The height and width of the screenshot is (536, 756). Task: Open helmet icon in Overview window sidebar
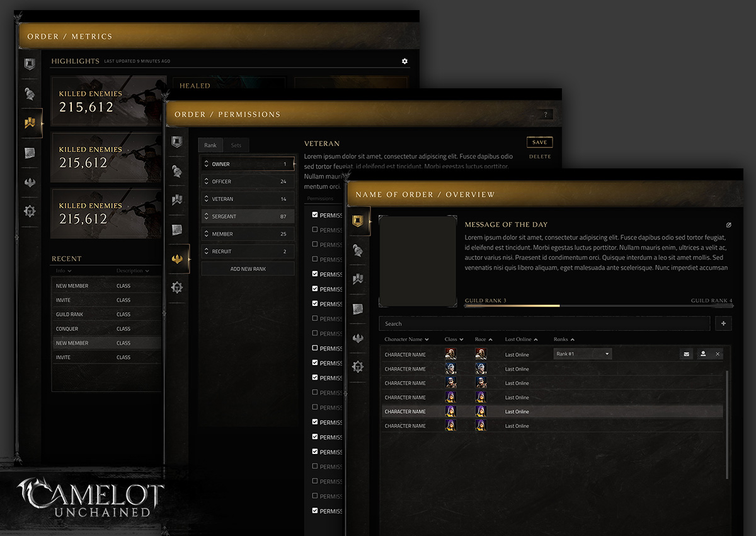coord(358,250)
